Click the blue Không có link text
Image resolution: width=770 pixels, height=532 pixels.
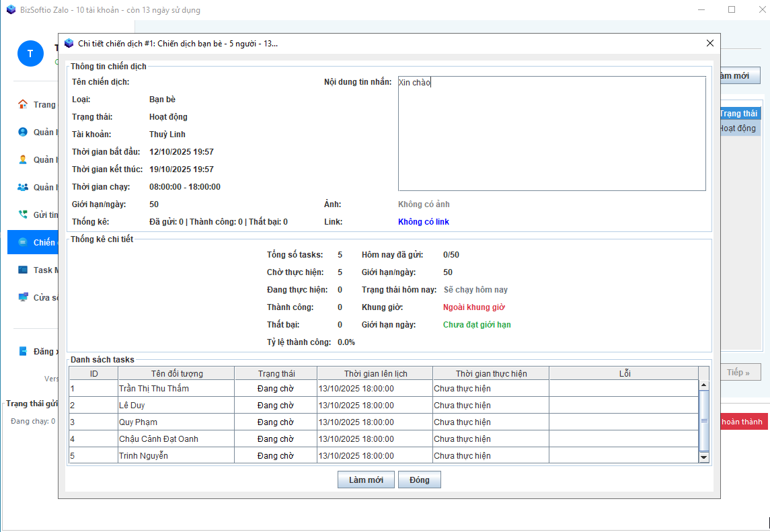[423, 222]
